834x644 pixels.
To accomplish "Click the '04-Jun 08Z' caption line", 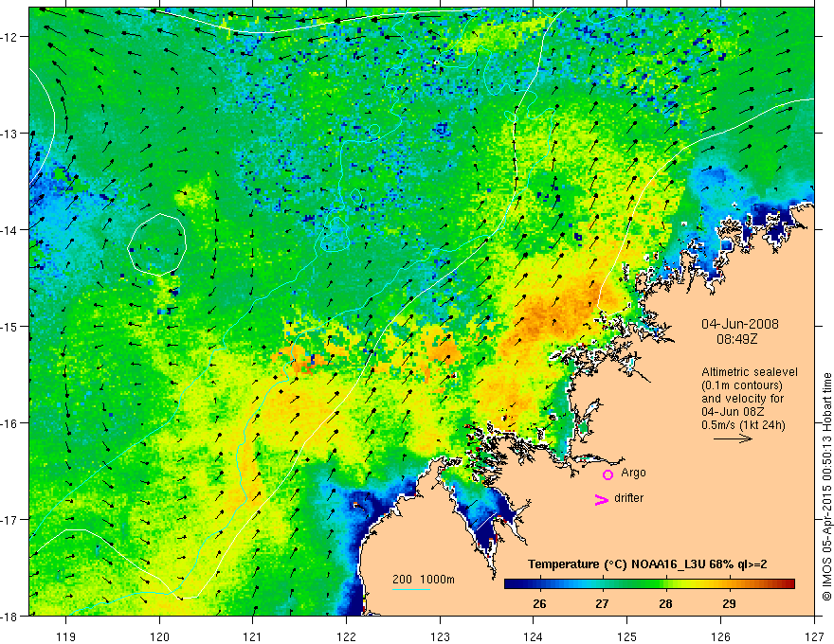I will [734, 412].
